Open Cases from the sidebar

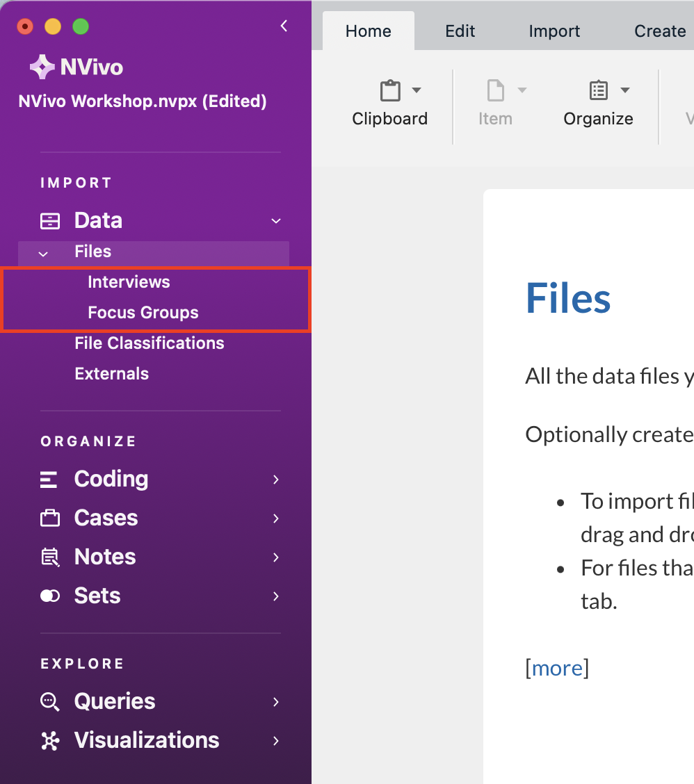(49, 518)
